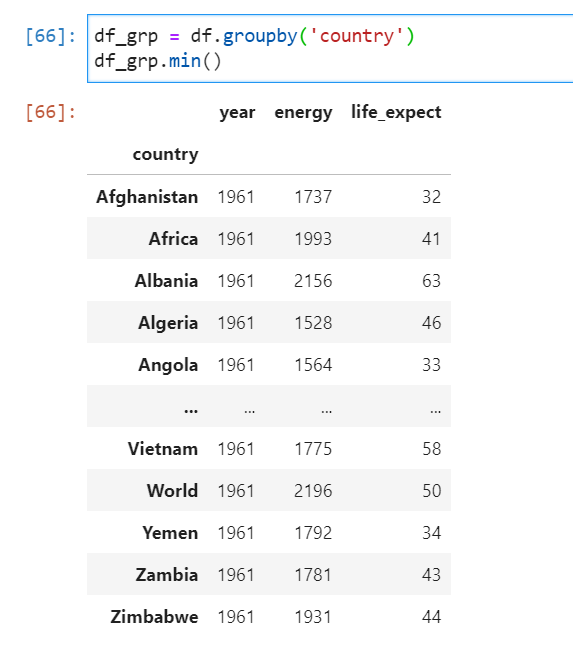The height and width of the screenshot is (655, 573).
Task: Select the Zimbabwe row label
Action: [154, 617]
